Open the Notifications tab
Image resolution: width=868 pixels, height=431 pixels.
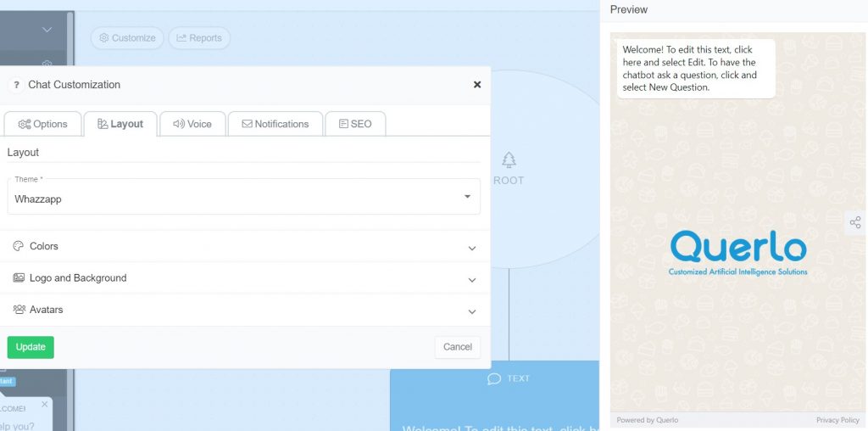pyautogui.click(x=275, y=124)
